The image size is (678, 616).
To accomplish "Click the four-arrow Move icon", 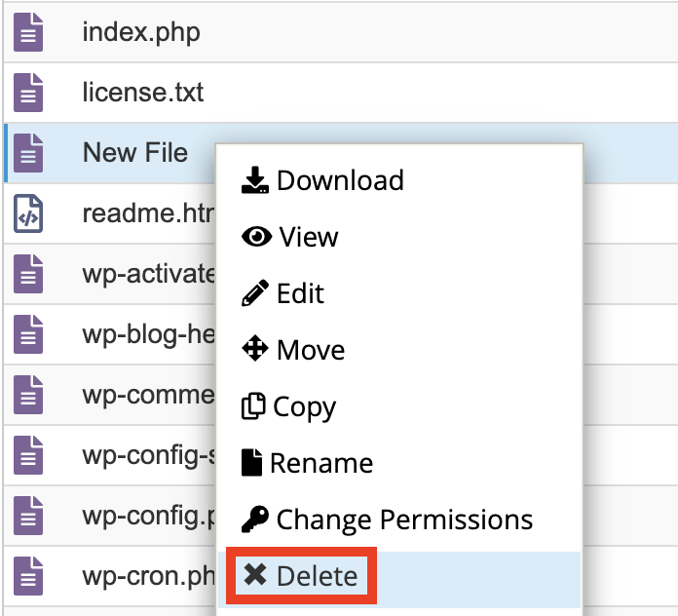I will point(254,348).
